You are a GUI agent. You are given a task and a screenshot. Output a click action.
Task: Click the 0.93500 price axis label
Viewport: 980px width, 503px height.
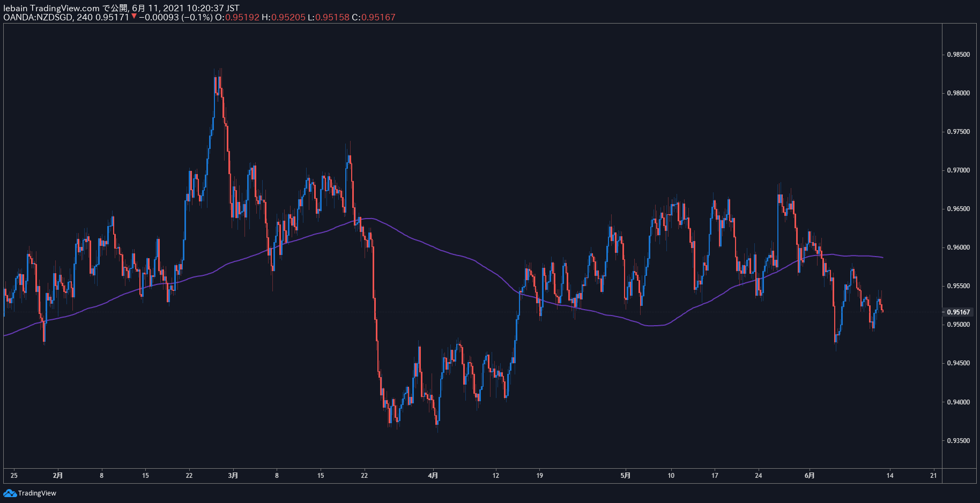click(959, 441)
